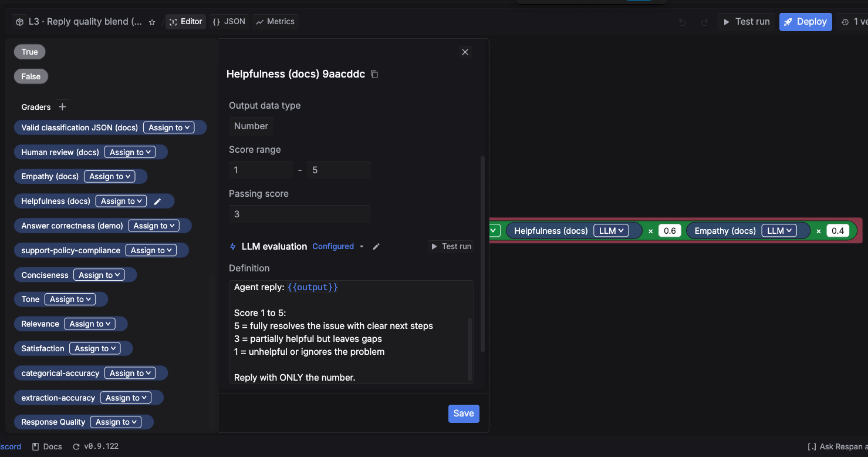This screenshot has width=868, height=457.
Task: Open the Docs link in footer
Action: (47, 446)
